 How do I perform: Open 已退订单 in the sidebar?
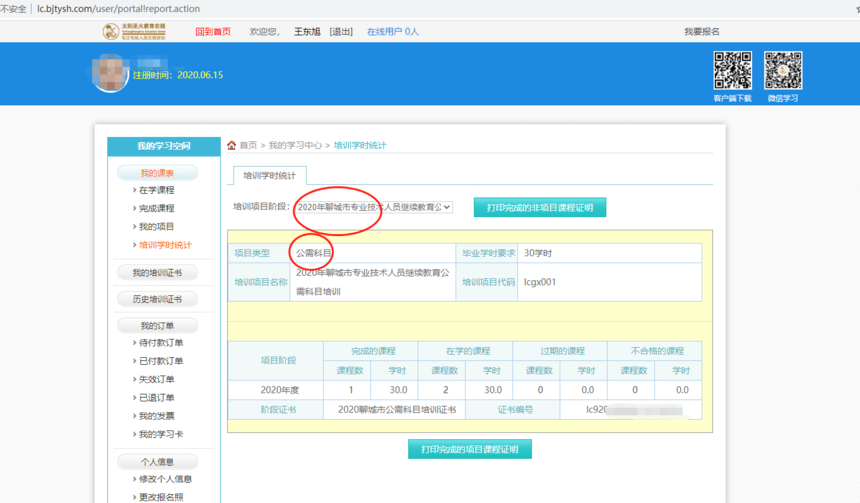[156, 398]
